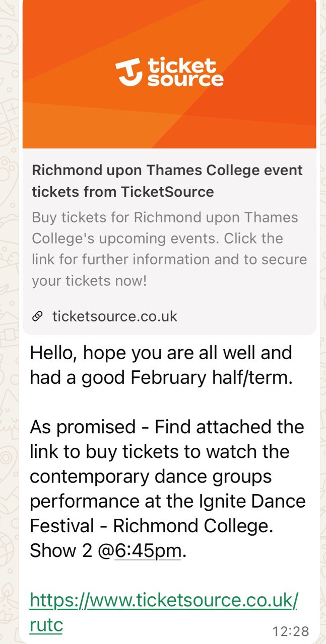
Task: Click the 'Hello, hope you are all well' line
Action: pos(161,353)
